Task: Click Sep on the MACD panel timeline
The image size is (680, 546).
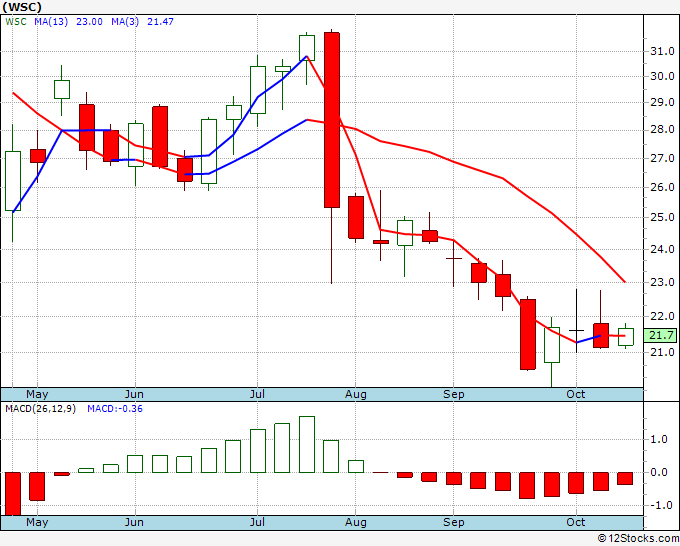Action: click(454, 522)
